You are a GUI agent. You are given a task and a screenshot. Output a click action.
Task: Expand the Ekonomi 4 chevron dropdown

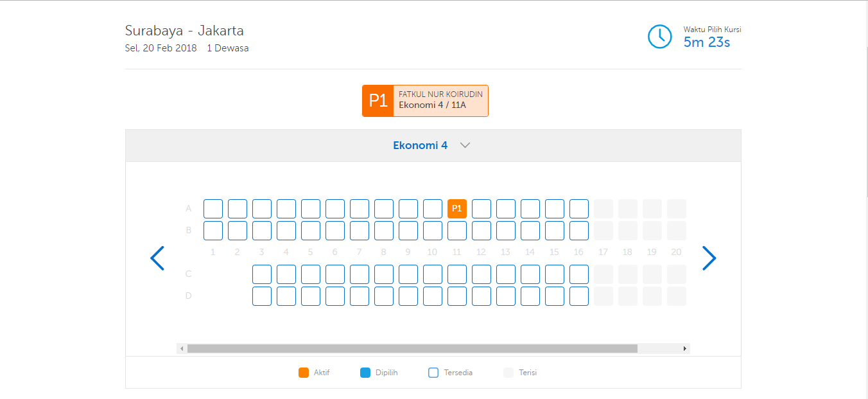pos(465,145)
